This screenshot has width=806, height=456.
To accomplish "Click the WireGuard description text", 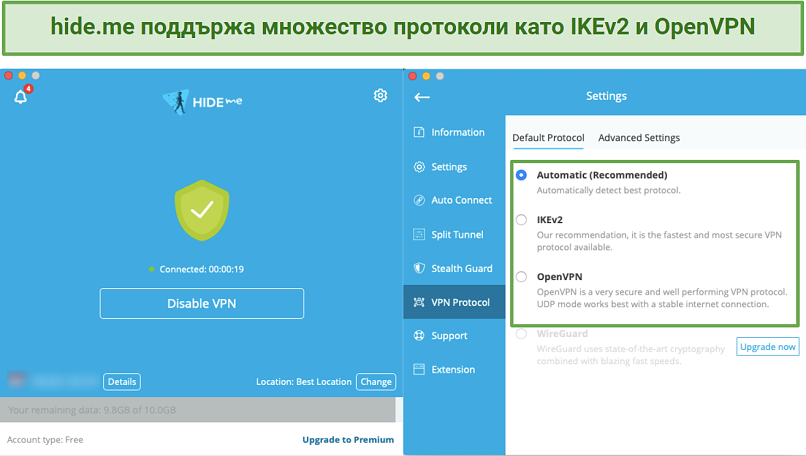I will (x=631, y=355).
